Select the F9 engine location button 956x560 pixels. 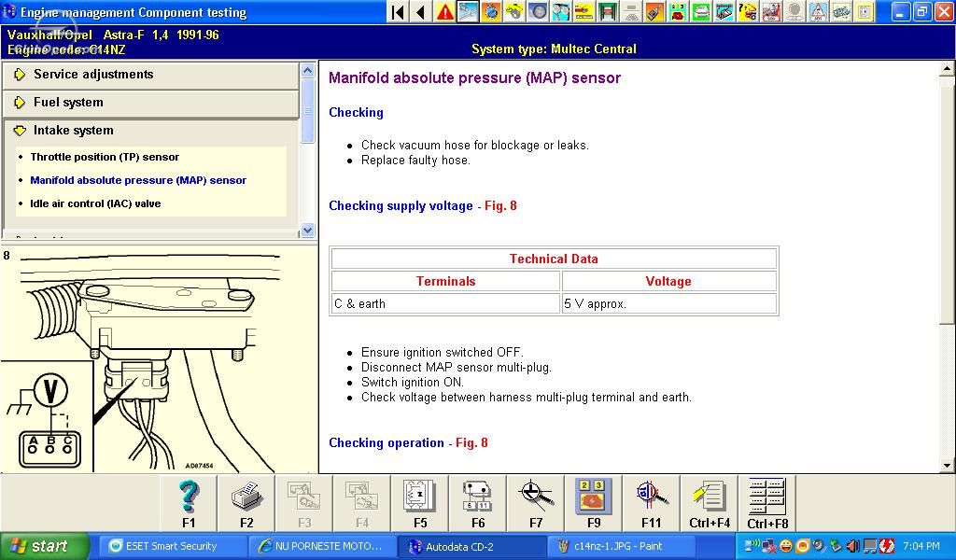[594, 503]
